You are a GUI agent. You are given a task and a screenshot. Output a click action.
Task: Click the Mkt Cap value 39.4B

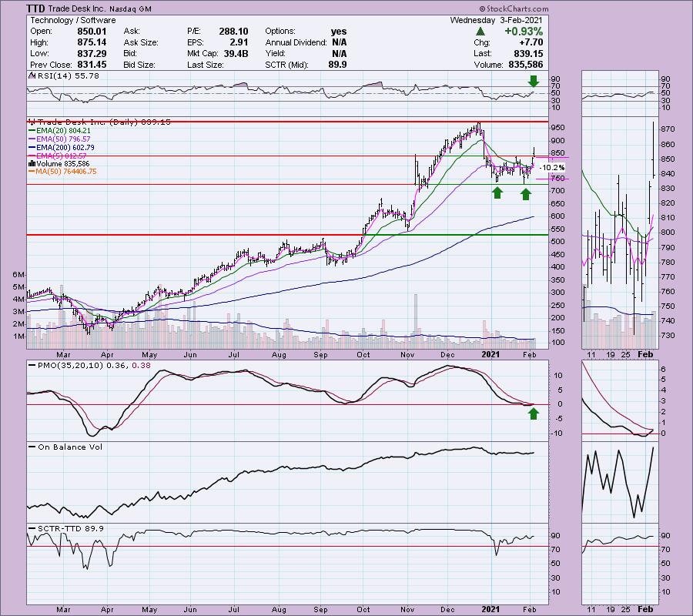click(x=236, y=53)
